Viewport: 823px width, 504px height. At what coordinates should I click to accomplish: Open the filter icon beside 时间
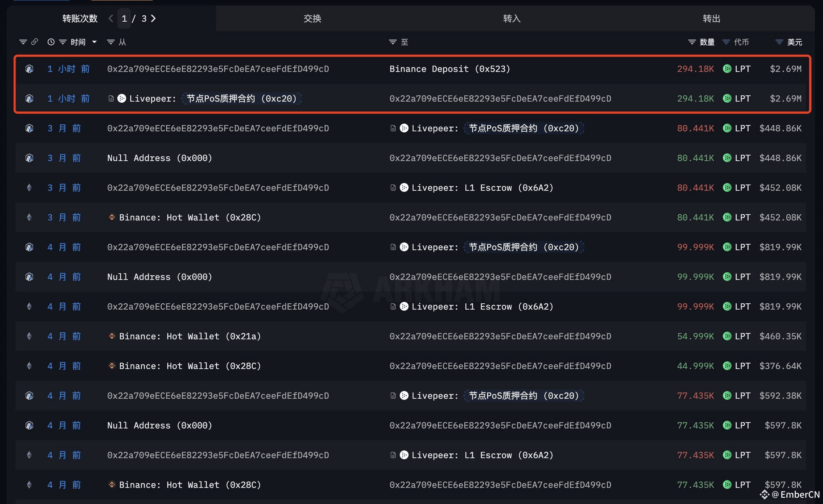pyautogui.click(x=63, y=42)
